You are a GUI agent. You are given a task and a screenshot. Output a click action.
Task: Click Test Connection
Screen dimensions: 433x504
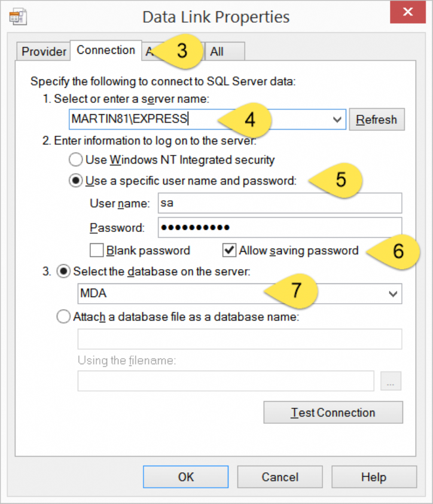(333, 413)
